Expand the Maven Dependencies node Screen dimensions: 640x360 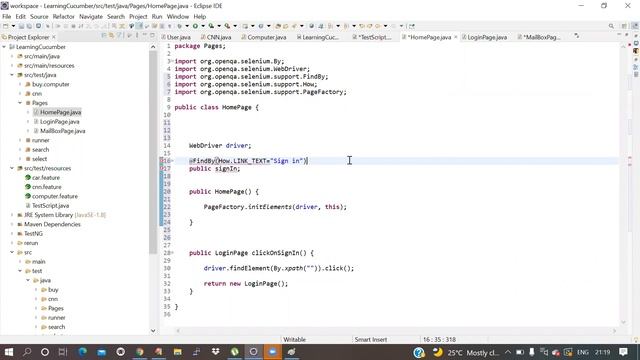pos(12,224)
